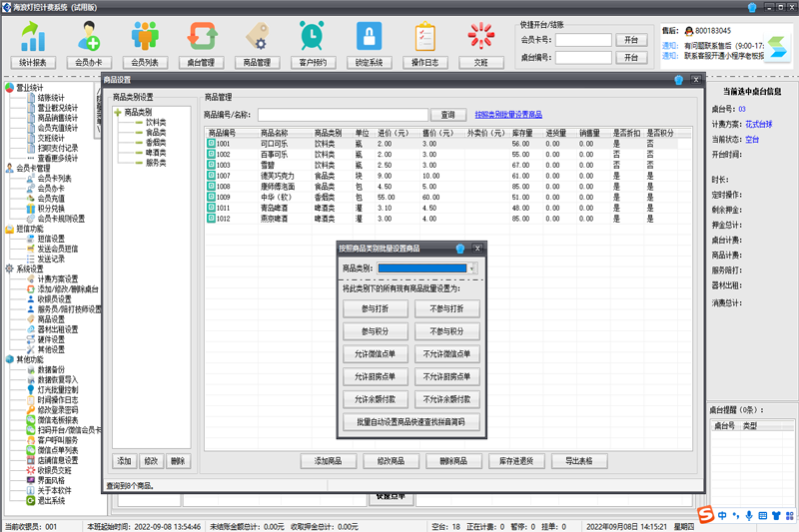
Task: Open the 商品管理 goods management icon
Action: (x=258, y=37)
